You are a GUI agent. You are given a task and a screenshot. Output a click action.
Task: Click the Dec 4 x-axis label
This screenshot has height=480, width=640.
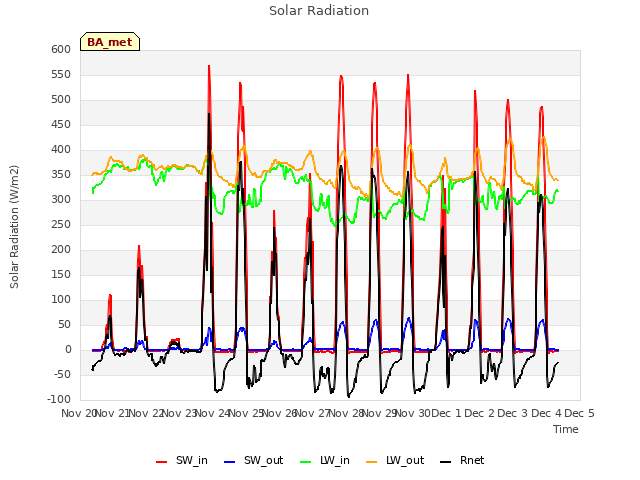[547, 413]
